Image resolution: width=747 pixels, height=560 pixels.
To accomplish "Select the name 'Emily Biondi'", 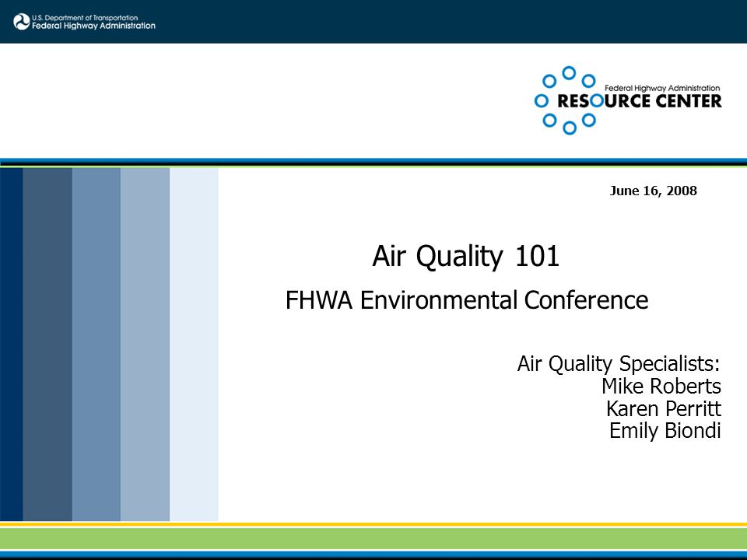I will 665,430.
